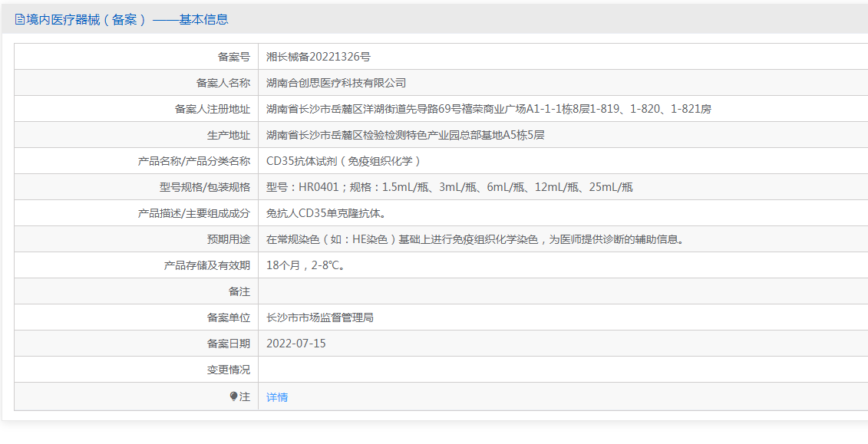Click the 产品描述/主要组成成分 label

(x=193, y=213)
